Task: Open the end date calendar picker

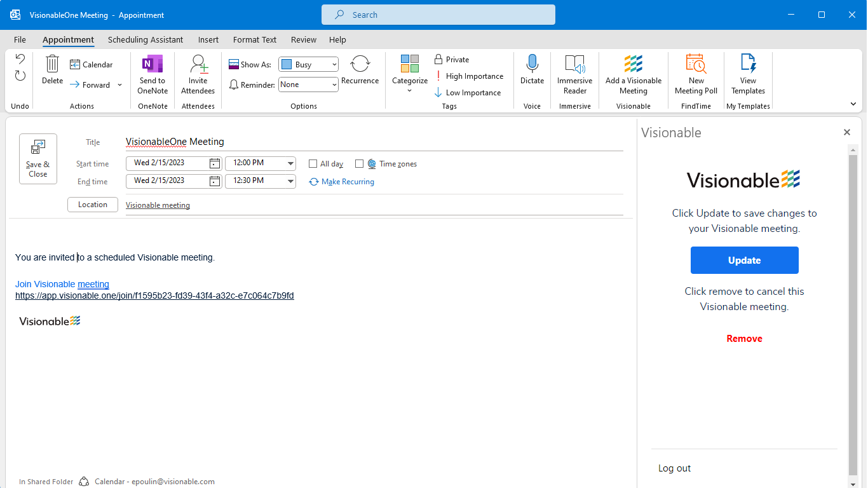Action: coord(215,181)
